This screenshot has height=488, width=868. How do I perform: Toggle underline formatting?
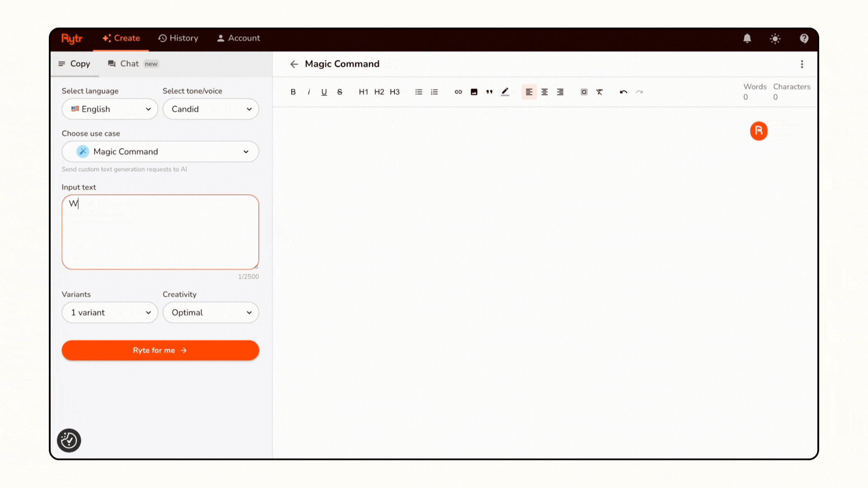324,92
